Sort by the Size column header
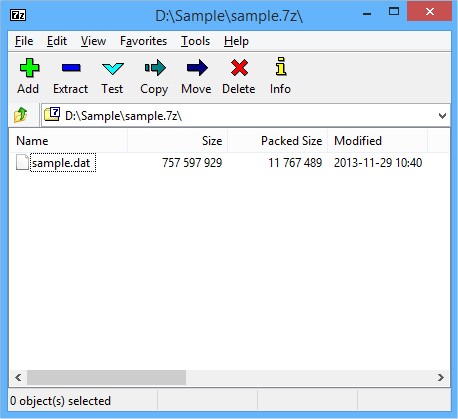This screenshot has width=458, height=419. point(178,141)
